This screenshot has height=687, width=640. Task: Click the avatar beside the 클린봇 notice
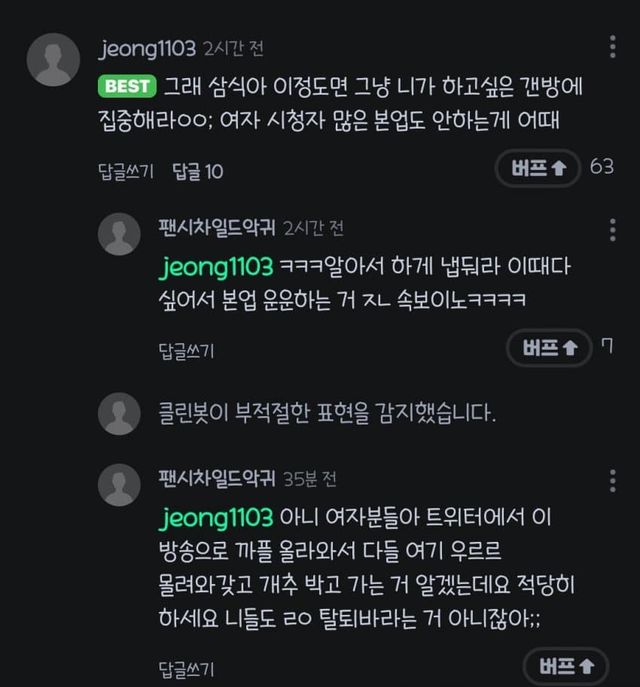click(119, 412)
